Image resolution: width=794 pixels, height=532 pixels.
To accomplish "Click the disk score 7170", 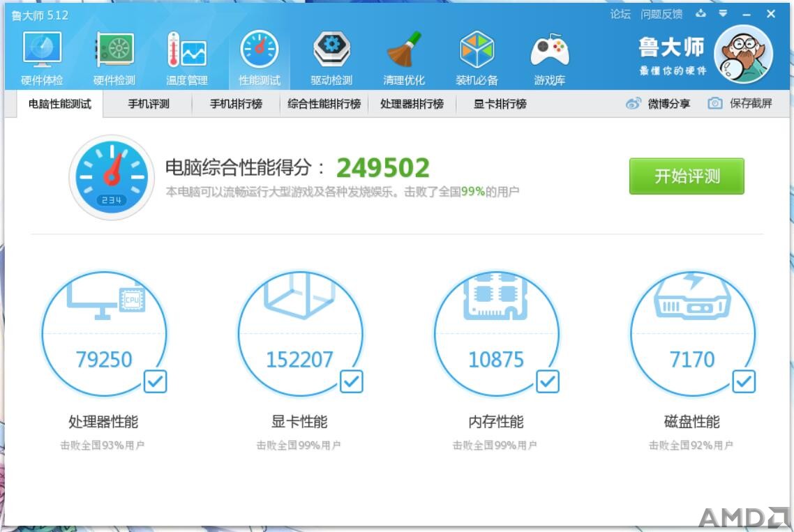I will [691, 360].
